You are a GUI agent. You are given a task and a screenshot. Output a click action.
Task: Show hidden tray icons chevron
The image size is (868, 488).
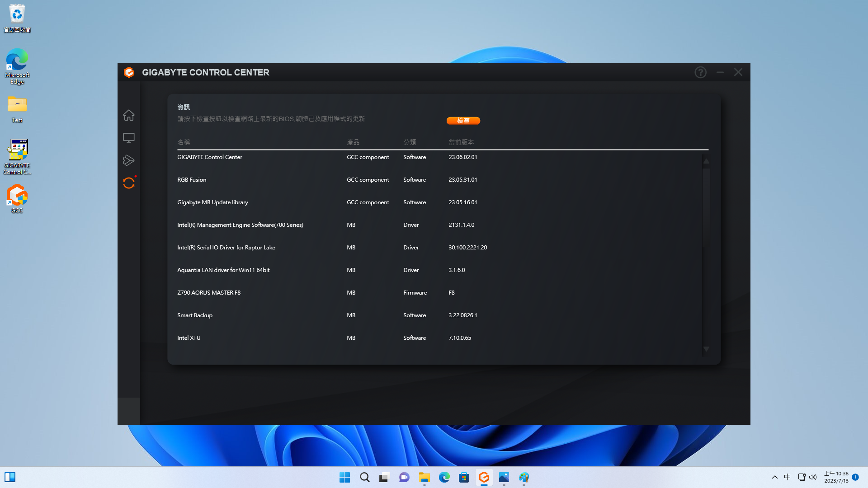tap(774, 477)
